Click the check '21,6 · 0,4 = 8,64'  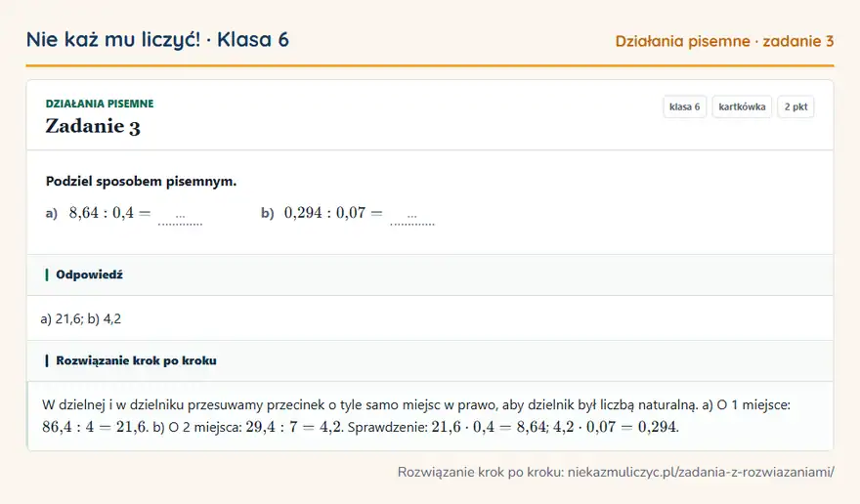tap(488, 427)
